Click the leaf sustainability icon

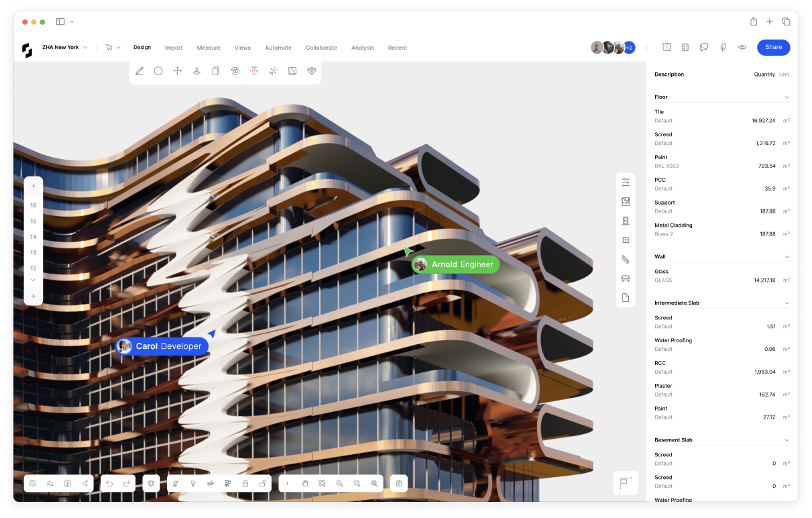pyautogui.click(x=723, y=48)
